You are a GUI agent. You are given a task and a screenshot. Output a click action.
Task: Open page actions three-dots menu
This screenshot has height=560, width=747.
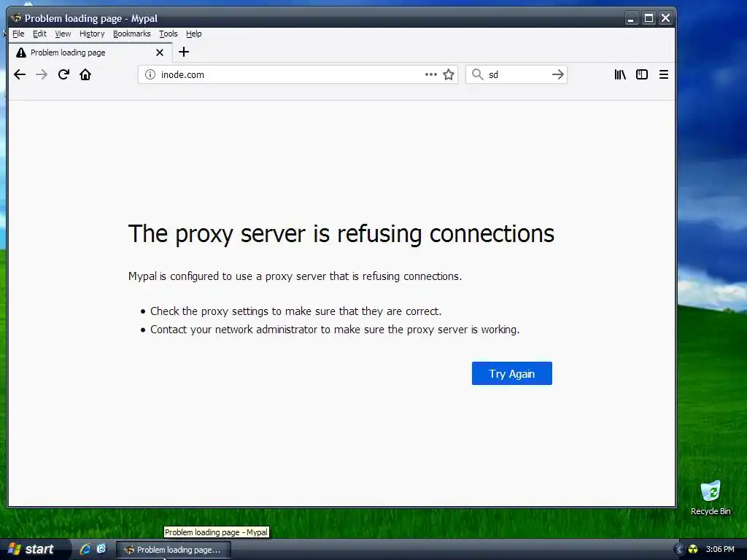[430, 74]
